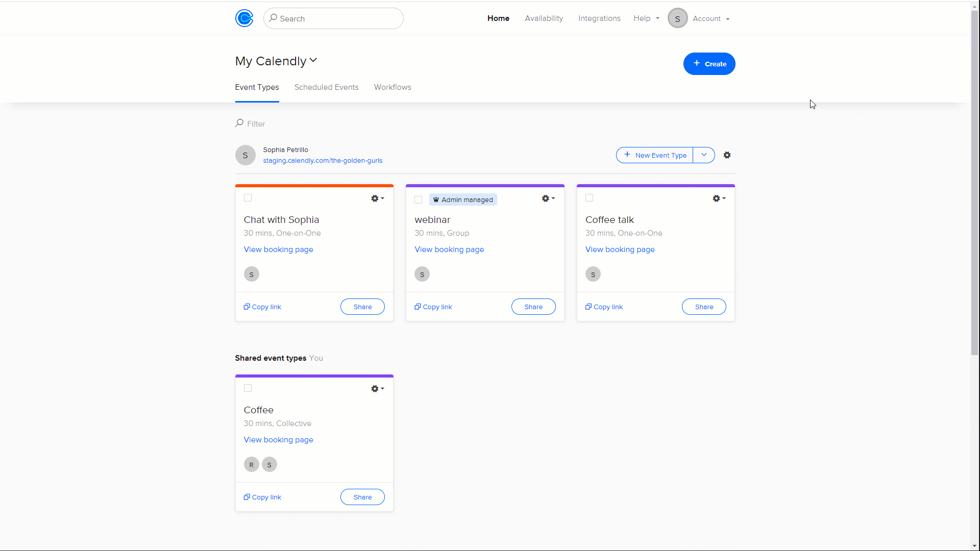This screenshot has height=551, width=980.
Task: Click R host avatar on Coffee card
Action: (251, 465)
